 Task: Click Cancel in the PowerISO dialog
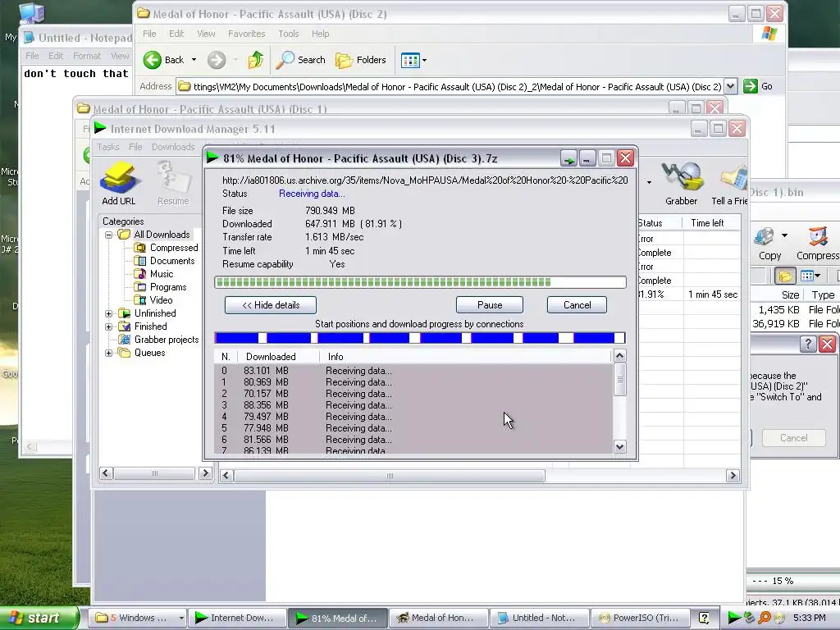[x=793, y=438]
